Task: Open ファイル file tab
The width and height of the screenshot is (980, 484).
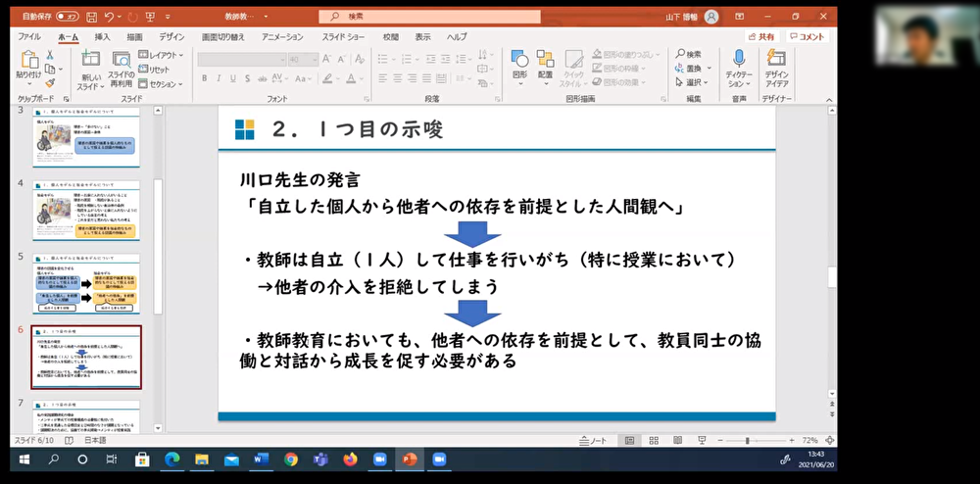Action: click(x=29, y=37)
